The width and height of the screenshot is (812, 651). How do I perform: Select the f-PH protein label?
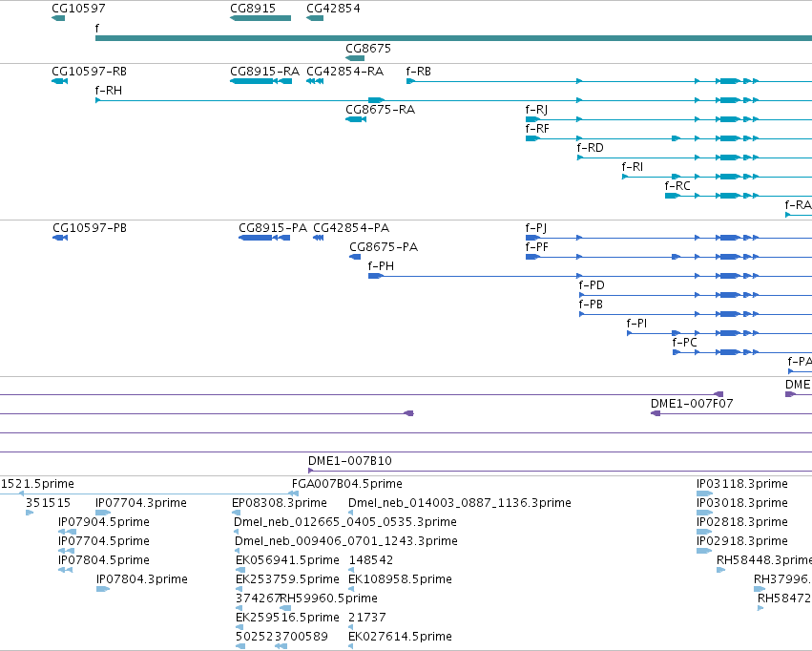coord(381,266)
